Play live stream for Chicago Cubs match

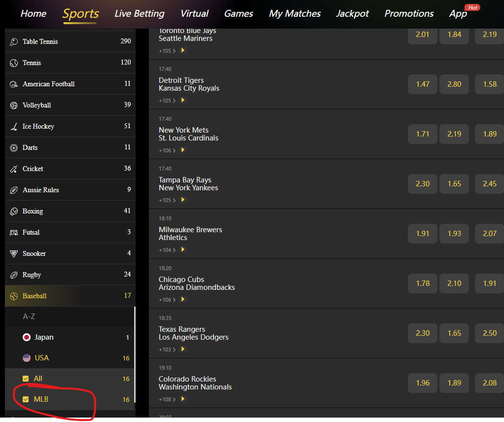(182, 299)
